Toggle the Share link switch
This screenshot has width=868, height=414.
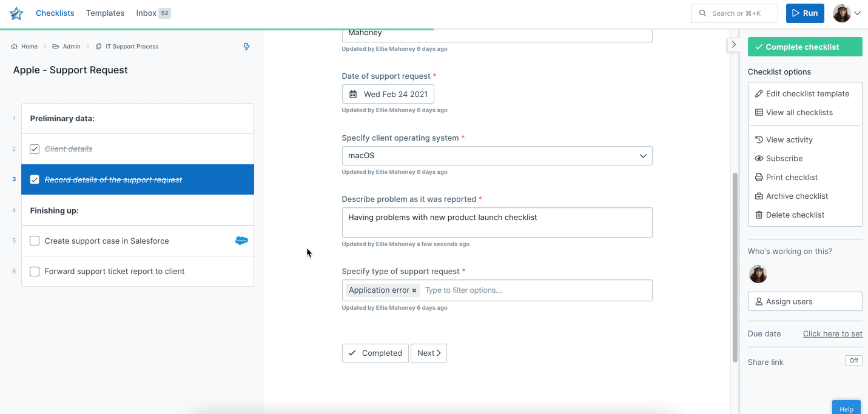click(853, 361)
